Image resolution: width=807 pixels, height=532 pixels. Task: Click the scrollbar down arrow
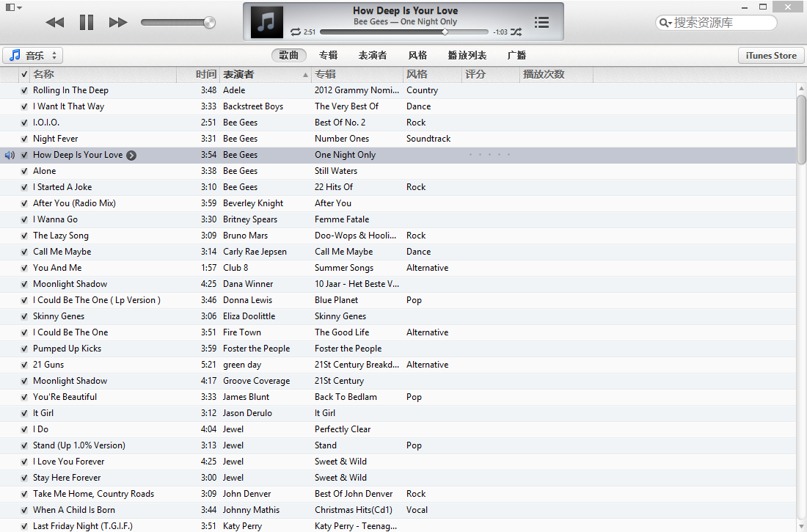[x=801, y=526]
